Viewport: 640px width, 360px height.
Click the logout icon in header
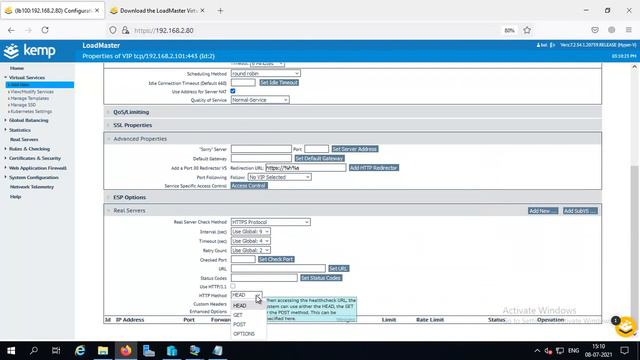tap(552, 45)
